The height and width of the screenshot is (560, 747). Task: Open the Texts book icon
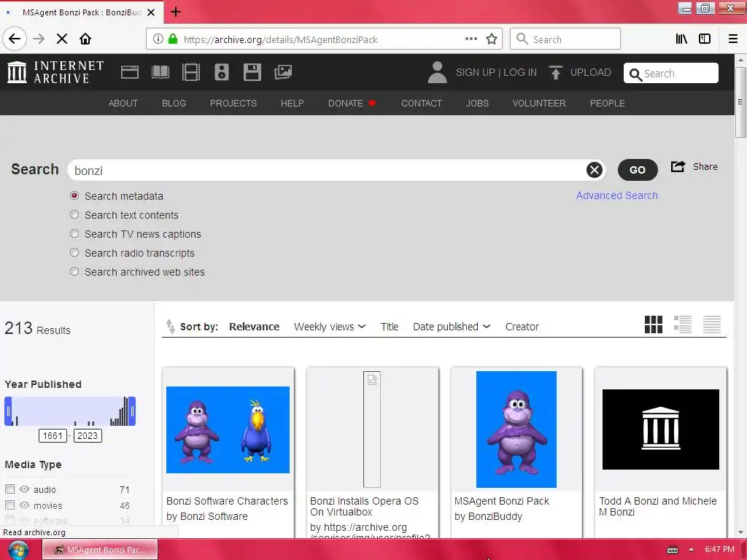(160, 72)
